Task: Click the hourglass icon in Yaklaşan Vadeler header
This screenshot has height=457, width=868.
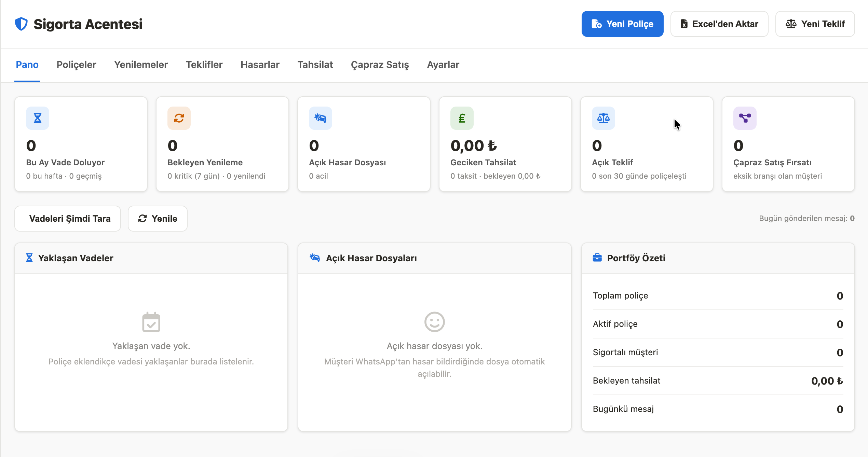Action: tap(29, 258)
